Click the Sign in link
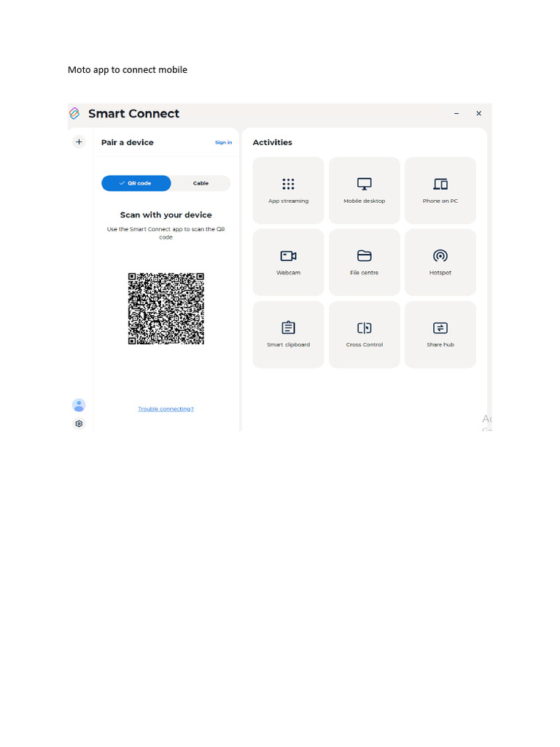 pos(223,142)
